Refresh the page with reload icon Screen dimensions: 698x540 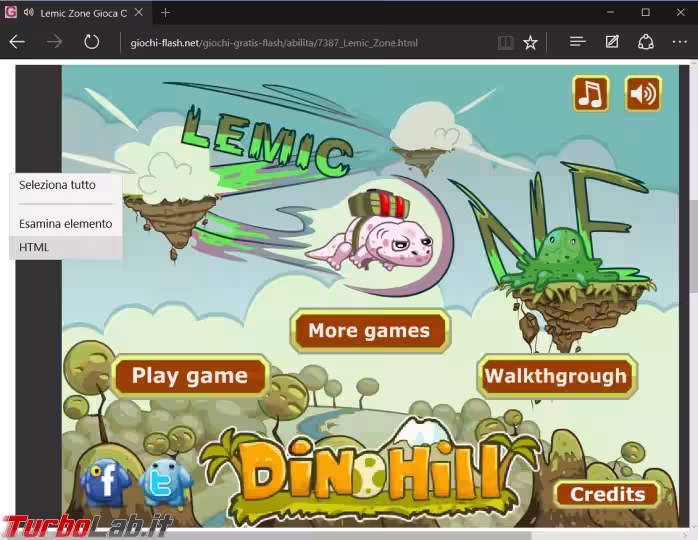(x=91, y=42)
